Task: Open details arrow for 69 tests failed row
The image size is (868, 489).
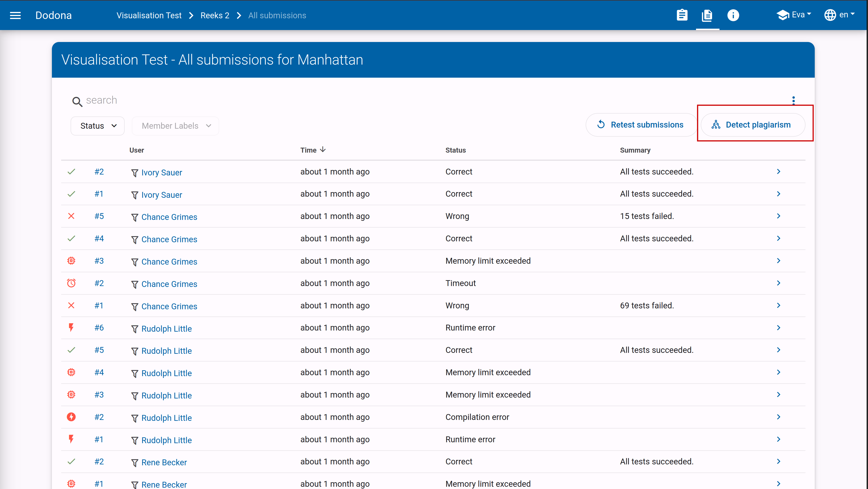Action: (x=778, y=305)
